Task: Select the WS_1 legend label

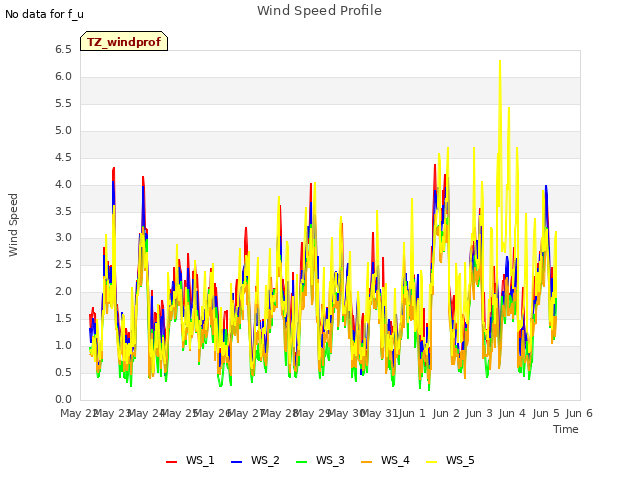Action: (200, 460)
